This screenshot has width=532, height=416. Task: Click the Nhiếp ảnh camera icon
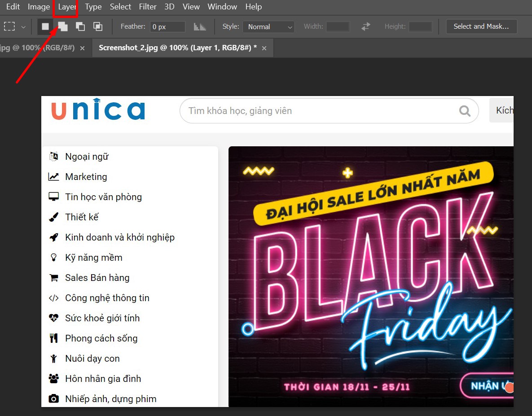[x=54, y=398]
